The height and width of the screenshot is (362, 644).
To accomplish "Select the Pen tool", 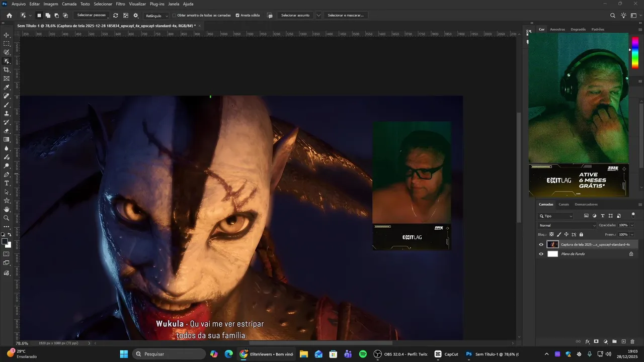I will pyautogui.click(x=7, y=174).
